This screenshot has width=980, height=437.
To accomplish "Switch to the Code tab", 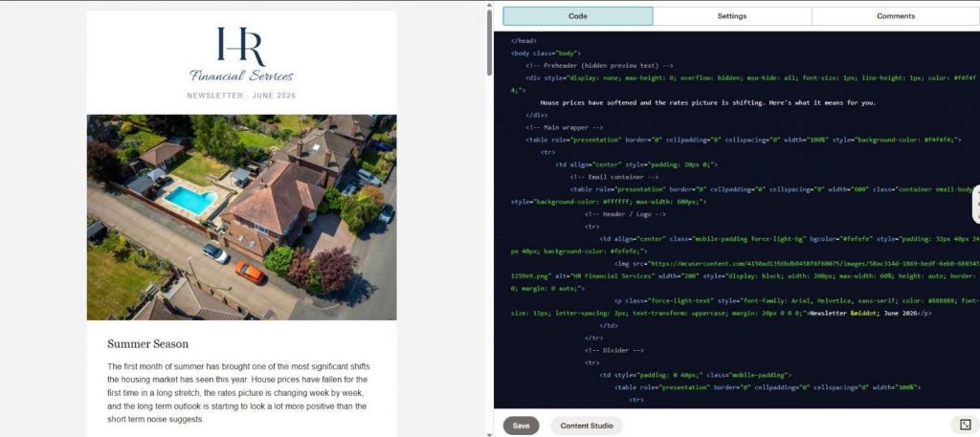I will tap(577, 16).
